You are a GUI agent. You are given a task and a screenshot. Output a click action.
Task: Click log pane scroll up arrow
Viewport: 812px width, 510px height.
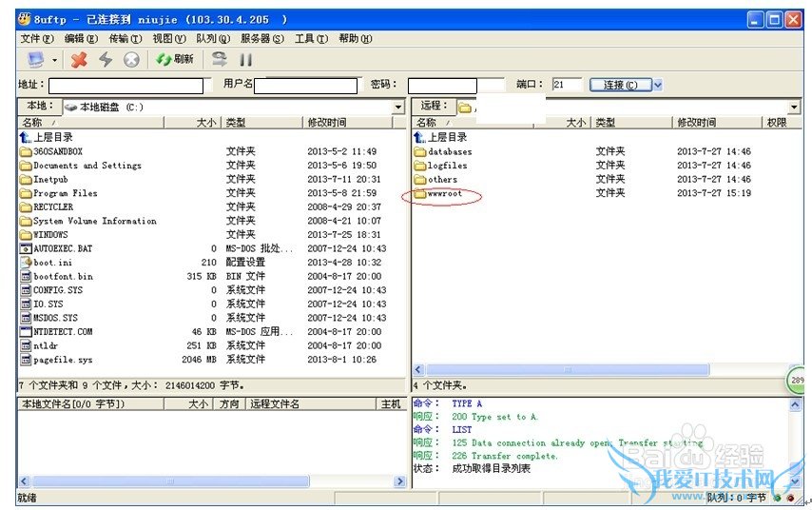pos(795,404)
